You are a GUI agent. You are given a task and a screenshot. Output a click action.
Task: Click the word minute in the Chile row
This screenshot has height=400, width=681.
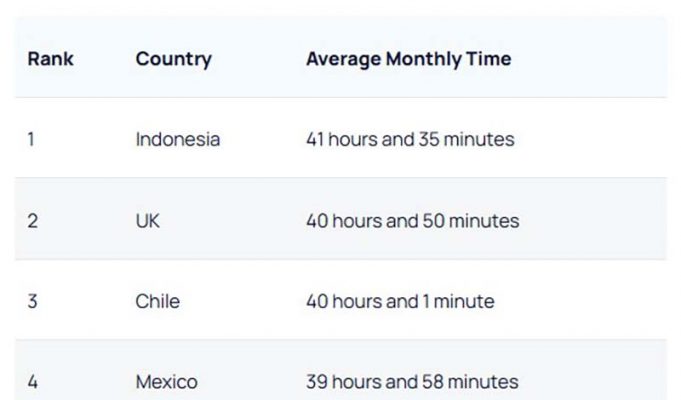[463, 301]
